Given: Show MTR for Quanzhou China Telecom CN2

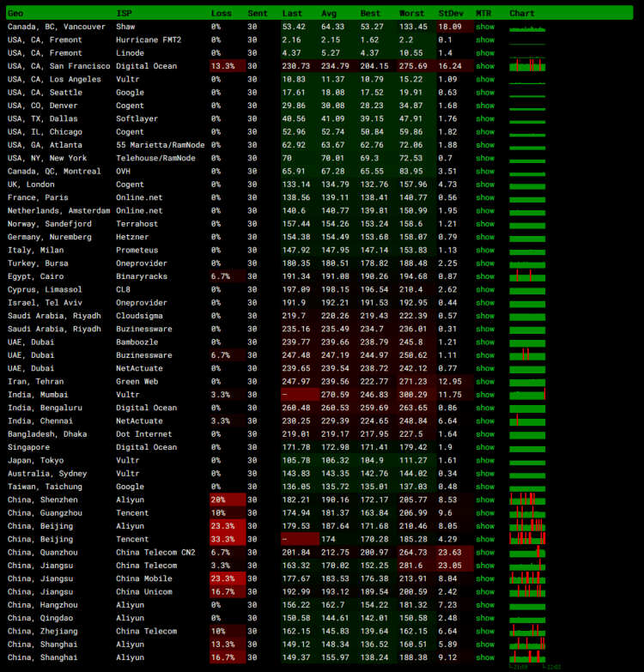Looking at the screenshot, I should pos(485,553).
